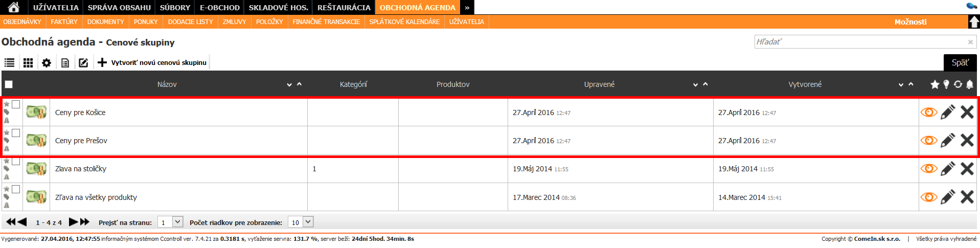The height and width of the screenshot is (248, 980).
Task: Check the select-all checkbox in header
Action: (9, 84)
